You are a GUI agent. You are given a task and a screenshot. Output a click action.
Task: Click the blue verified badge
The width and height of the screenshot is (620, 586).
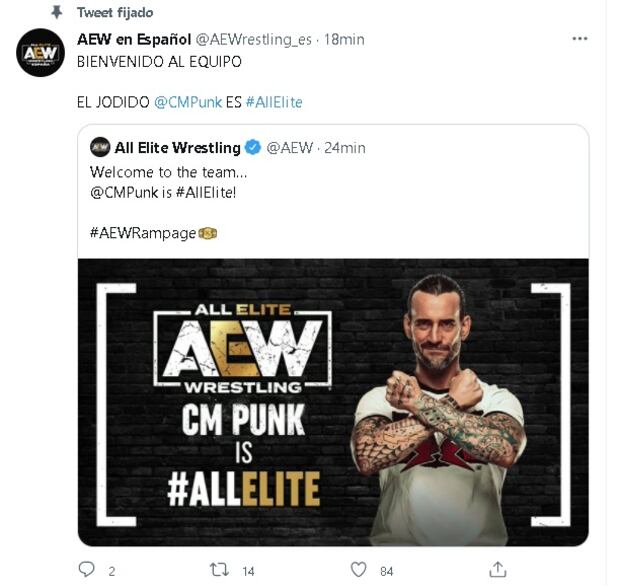(253, 147)
